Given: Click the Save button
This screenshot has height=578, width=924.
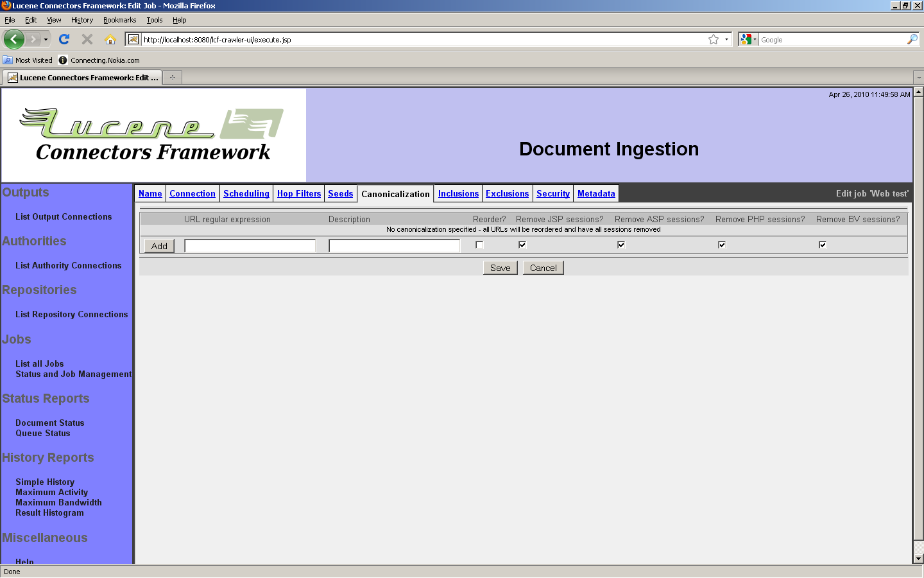Looking at the screenshot, I should pos(500,268).
